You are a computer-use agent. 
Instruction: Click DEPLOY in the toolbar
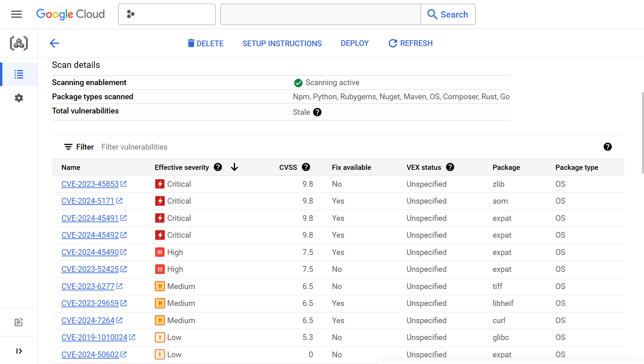point(354,43)
